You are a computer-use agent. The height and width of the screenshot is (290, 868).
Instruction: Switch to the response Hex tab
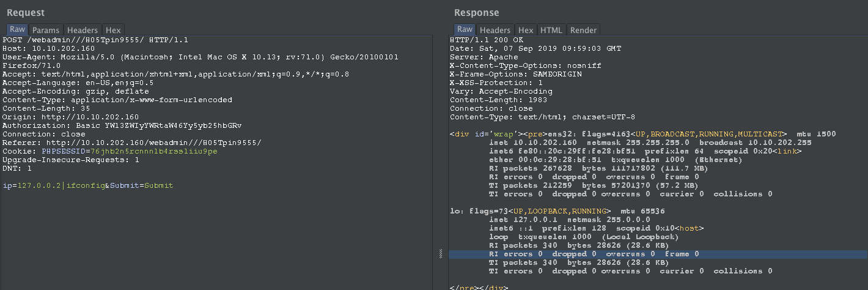click(526, 30)
